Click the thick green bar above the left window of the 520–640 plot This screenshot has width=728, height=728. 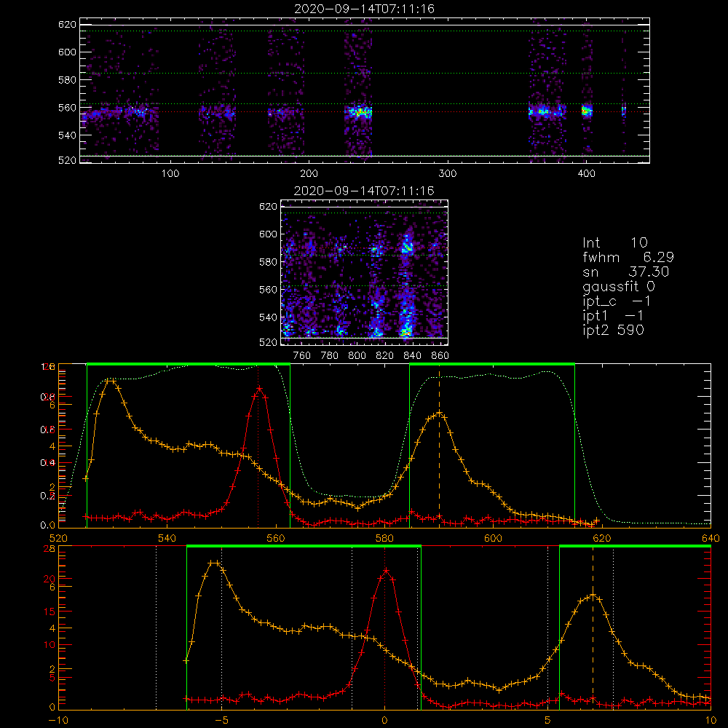tap(189, 364)
